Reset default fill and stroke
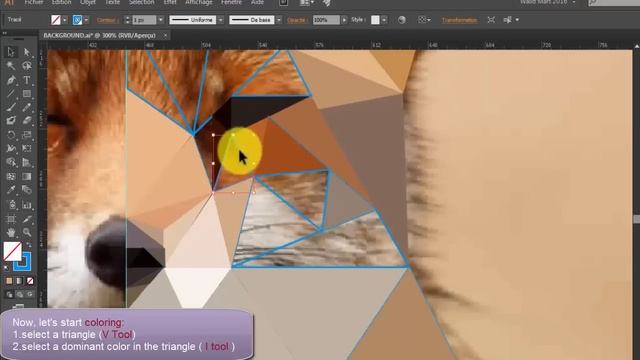 [7, 268]
